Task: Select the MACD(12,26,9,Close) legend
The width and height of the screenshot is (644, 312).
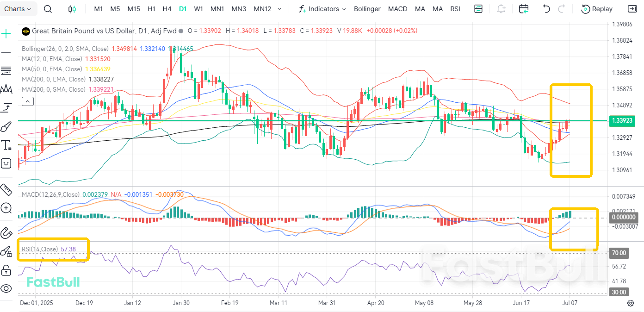Action: point(50,194)
